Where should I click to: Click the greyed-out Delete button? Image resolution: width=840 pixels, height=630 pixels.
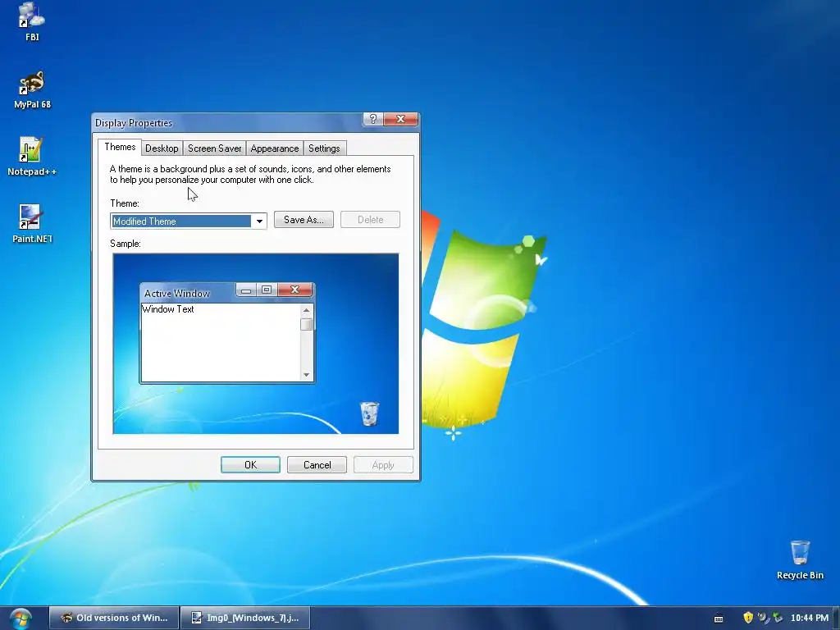(x=370, y=220)
